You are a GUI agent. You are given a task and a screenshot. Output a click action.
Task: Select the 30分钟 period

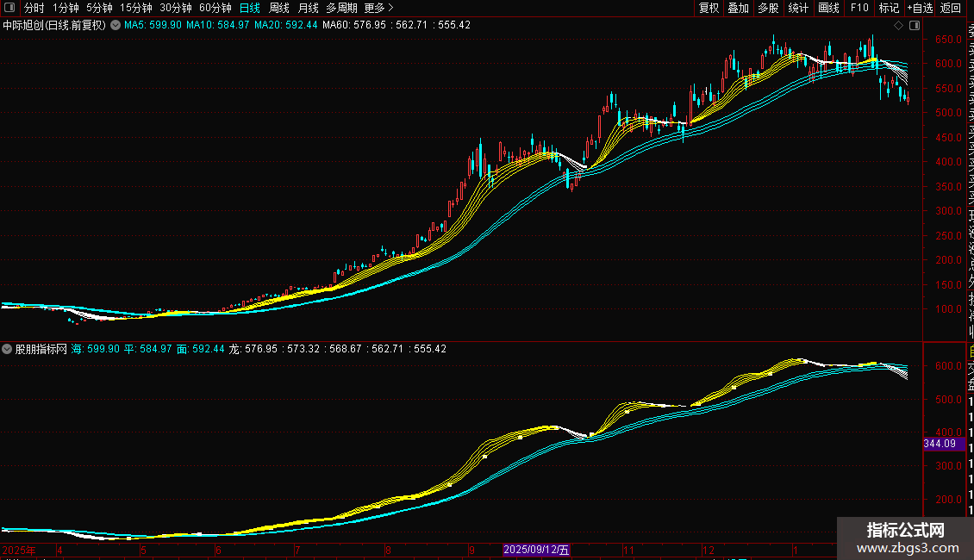click(x=176, y=8)
